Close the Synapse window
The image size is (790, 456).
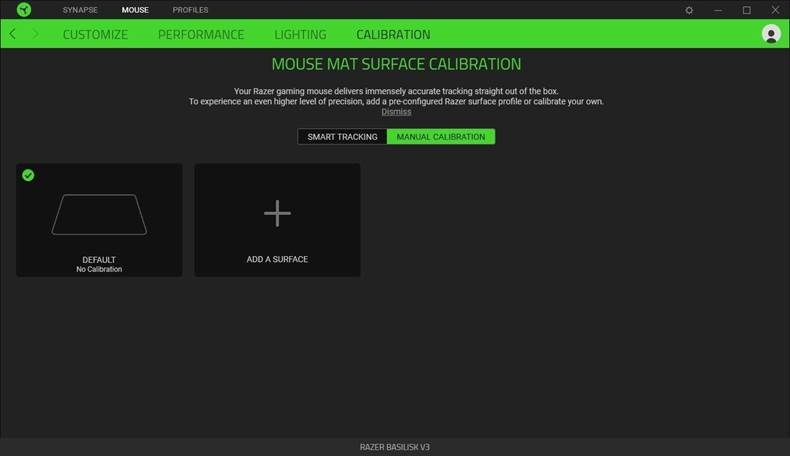click(775, 10)
